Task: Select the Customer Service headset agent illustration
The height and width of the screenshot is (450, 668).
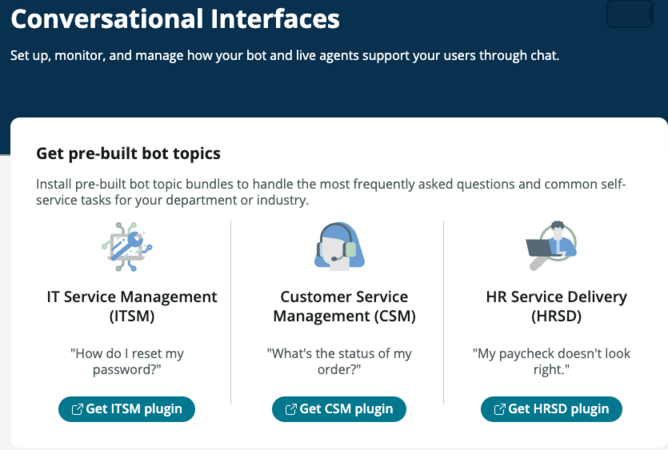Action: coord(340,246)
